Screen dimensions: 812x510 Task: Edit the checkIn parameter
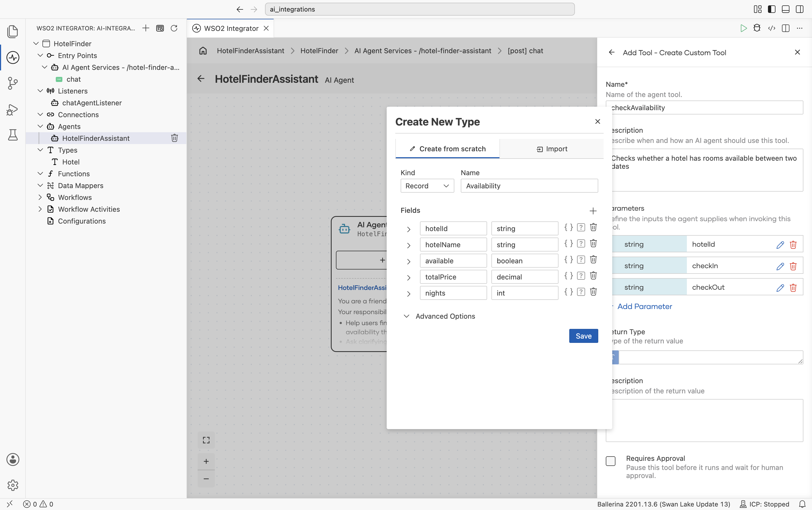[x=780, y=266]
